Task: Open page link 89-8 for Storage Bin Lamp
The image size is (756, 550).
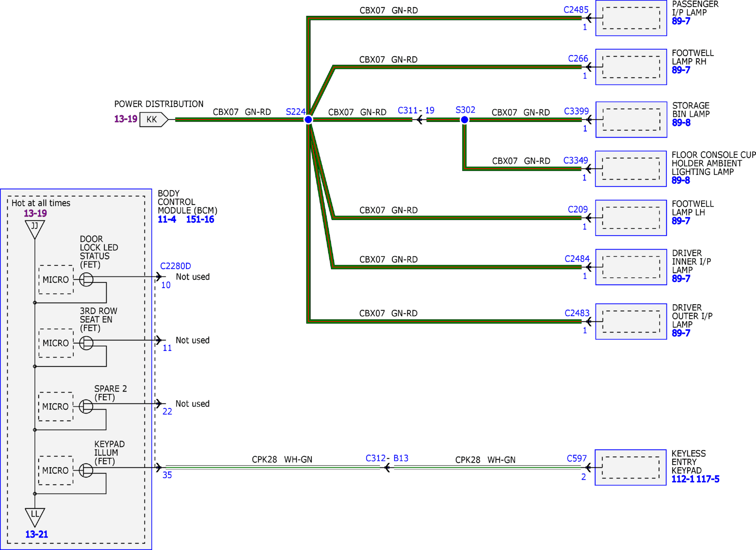Action: point(681,123)
